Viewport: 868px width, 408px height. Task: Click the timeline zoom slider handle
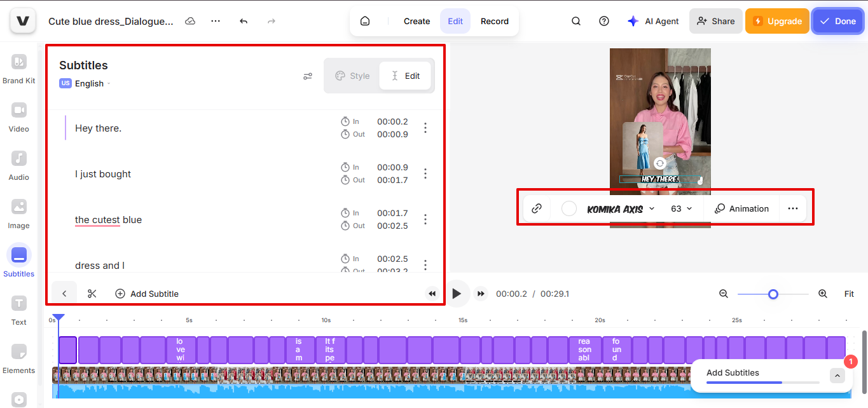pos(773,294)
